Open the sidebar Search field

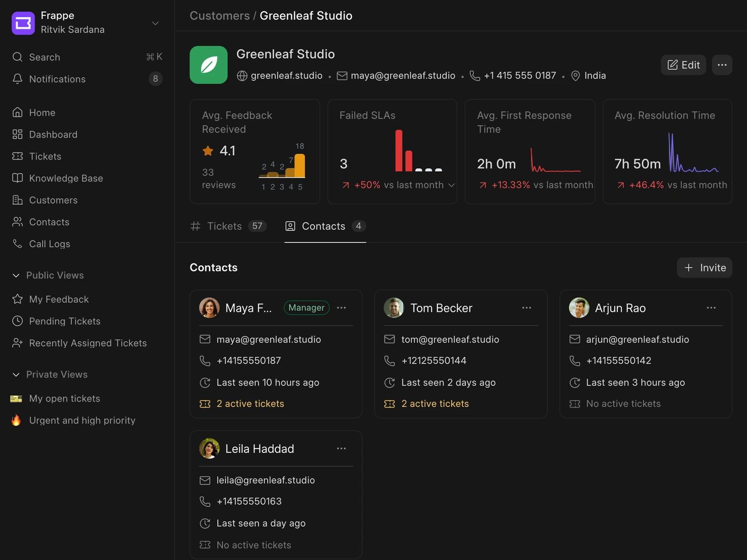coord(87,57)
